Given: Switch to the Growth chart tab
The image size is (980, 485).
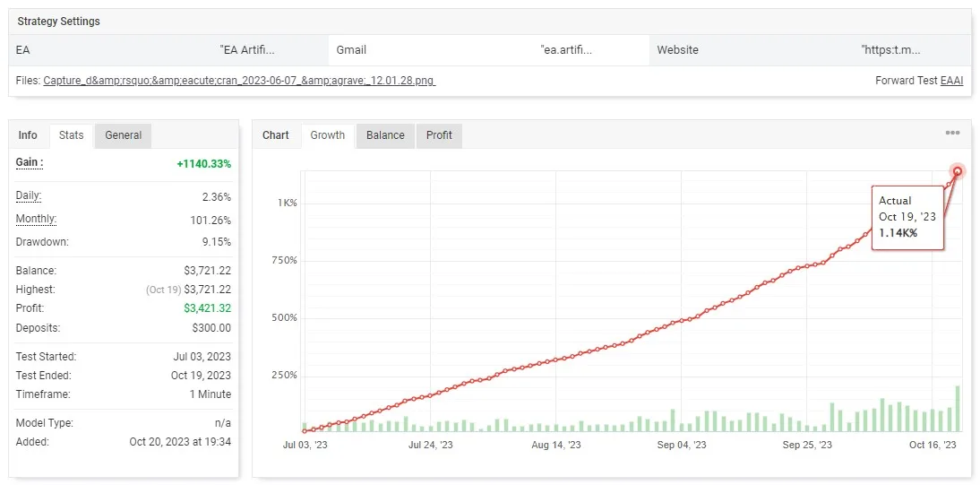Looking at the screenshot, I should click(327, 135).
